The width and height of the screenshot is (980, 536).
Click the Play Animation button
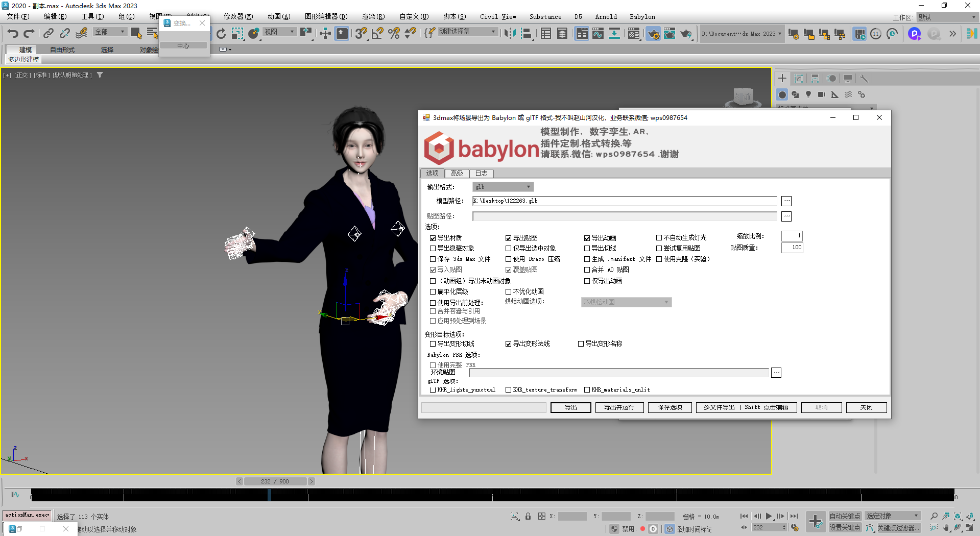(769, 516)
